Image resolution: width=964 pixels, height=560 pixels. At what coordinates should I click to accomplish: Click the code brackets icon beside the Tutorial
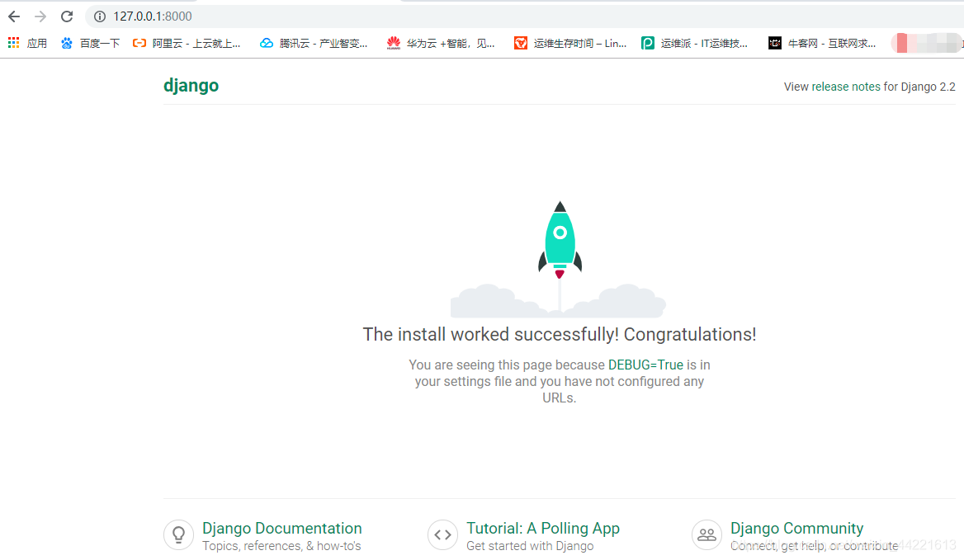pyautogui.click(x=442, y=534)
